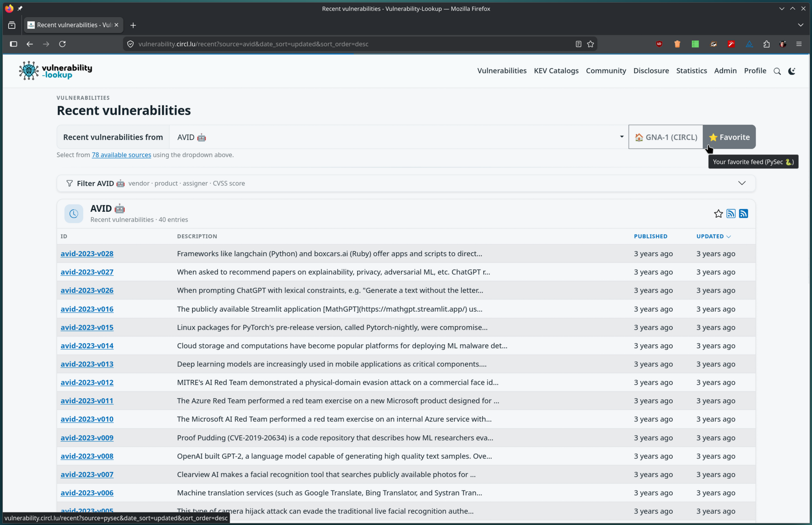The image size is (812, 525).
Task: Click the Favorite feed button
Action: coord(729,137)
